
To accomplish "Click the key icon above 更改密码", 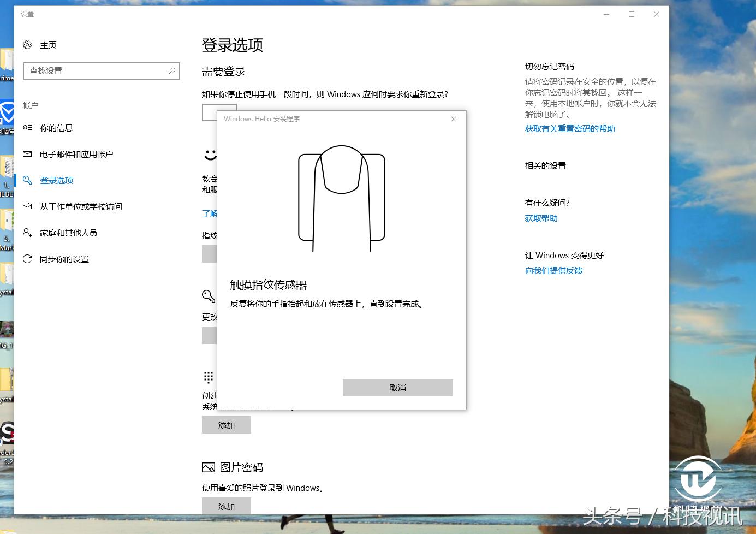I will [x=208, y=296].
